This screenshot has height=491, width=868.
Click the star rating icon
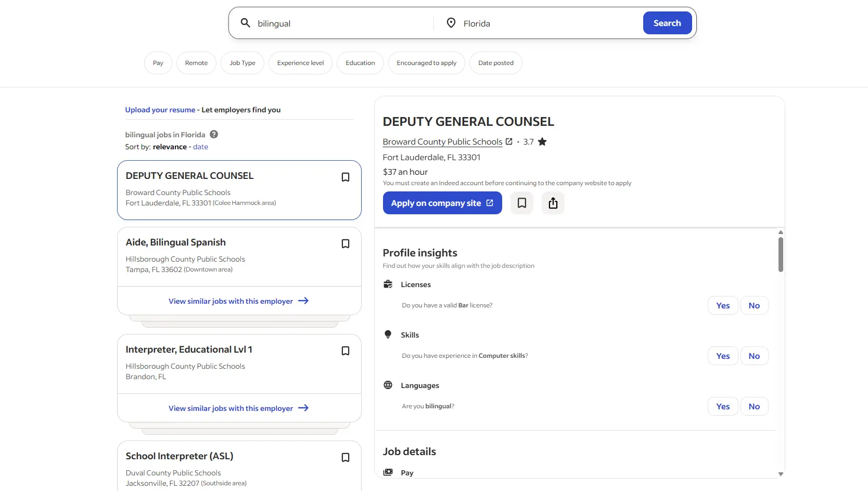(x=542, y=141)
